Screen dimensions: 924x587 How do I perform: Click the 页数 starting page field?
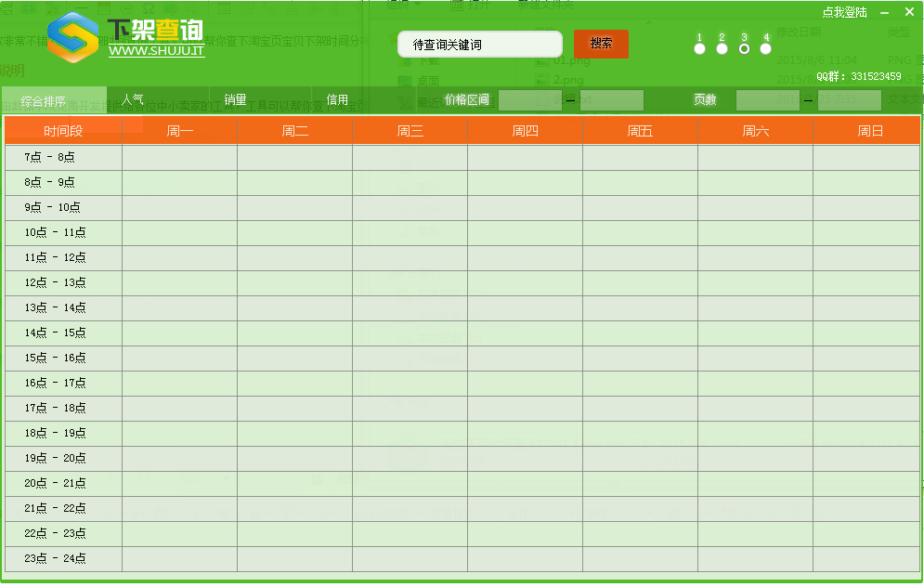pyautogui.click(x=767, y=100)
